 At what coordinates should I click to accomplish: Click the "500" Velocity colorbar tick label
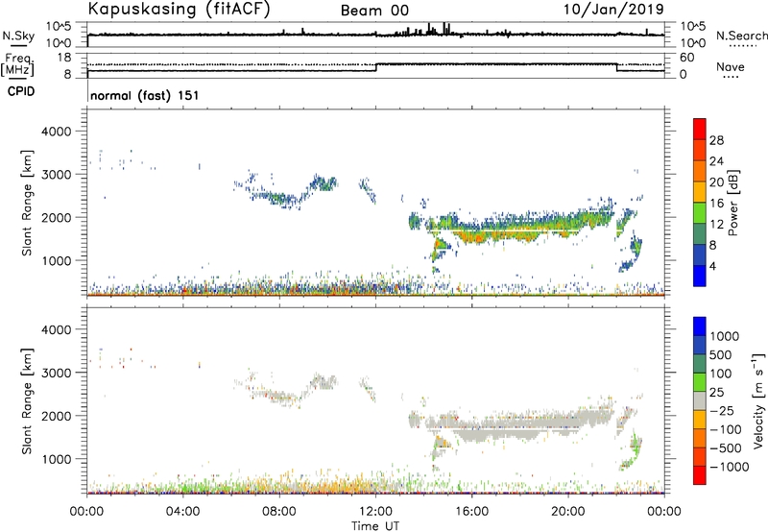pos(721,355)
